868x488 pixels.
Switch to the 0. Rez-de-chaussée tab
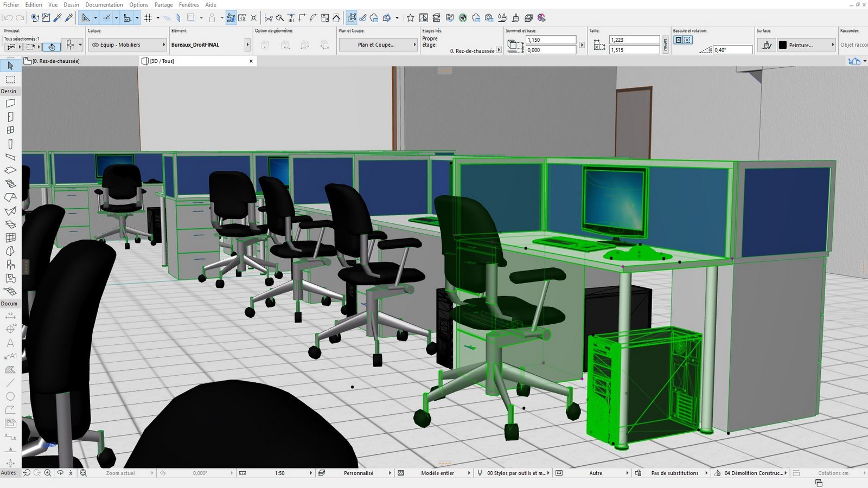[x=55, y=61]
